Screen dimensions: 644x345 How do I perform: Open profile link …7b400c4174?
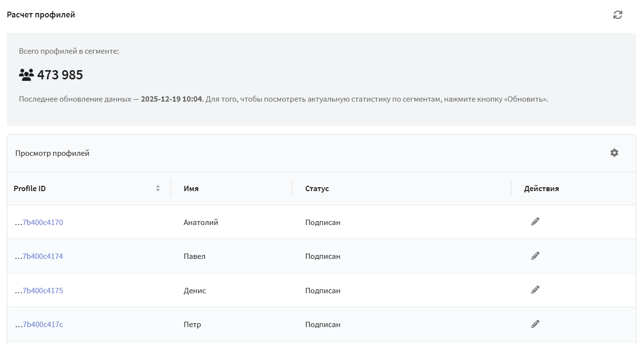(x=39, y=256)
